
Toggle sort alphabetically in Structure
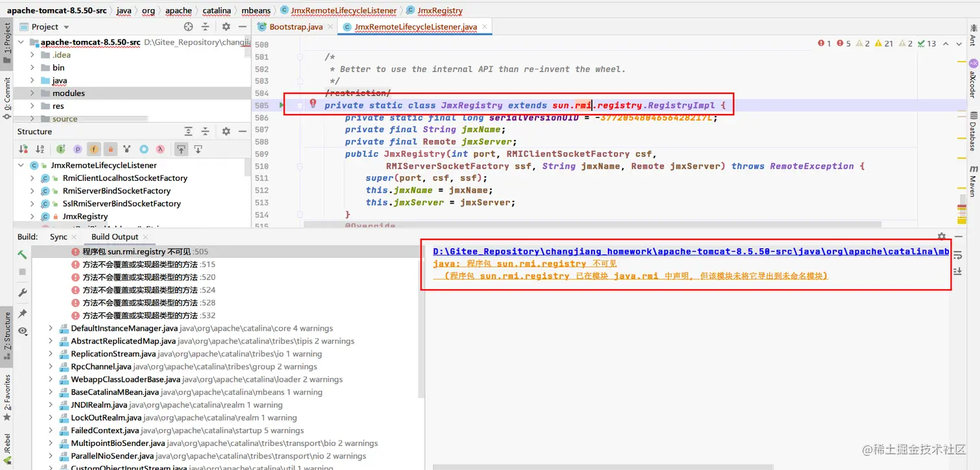click(40, 149)
